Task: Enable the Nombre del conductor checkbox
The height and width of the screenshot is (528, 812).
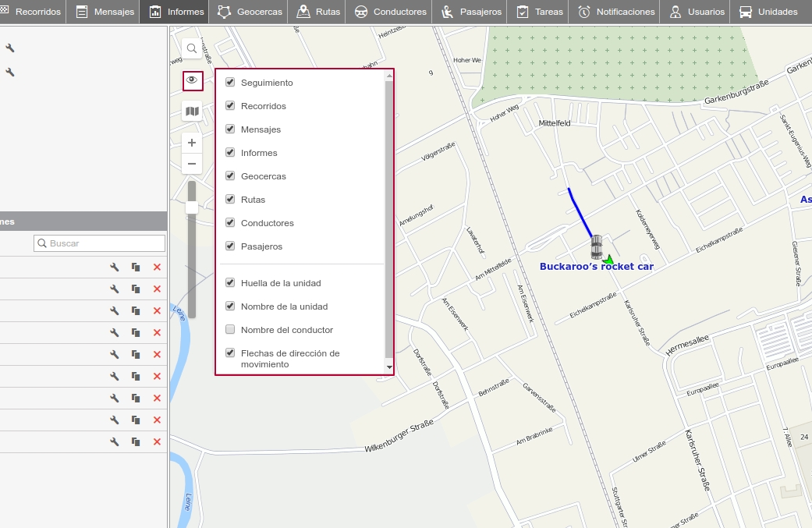Action: point(230,329)
